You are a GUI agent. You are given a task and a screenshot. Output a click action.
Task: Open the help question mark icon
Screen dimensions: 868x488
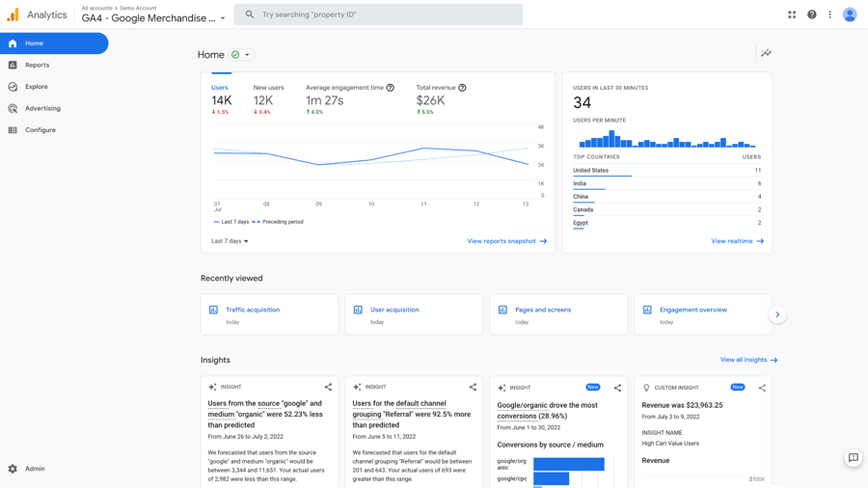(x=811, y=14)
